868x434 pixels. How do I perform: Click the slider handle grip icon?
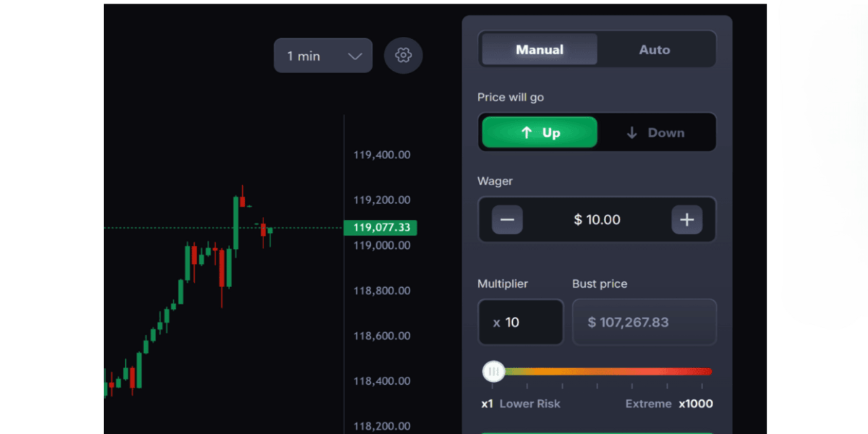click(x=494, y=371)
